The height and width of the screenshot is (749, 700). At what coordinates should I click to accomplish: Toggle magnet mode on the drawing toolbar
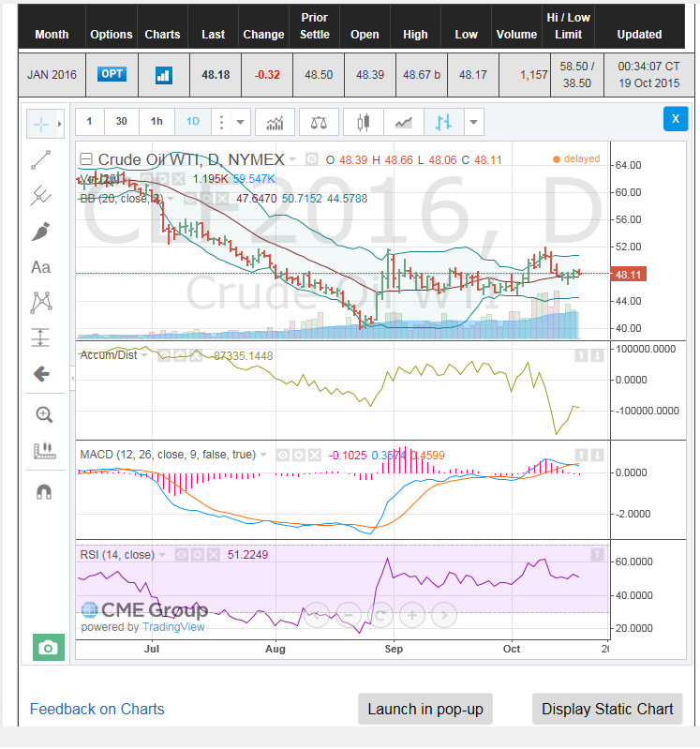click(43, 491)
